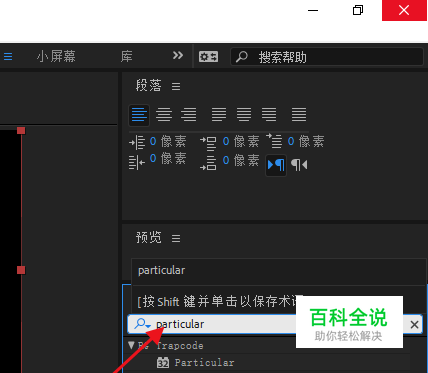The image size is (428, 373).
Task: Edit the space after paragraph value
Action: click(x=226, y=160)
